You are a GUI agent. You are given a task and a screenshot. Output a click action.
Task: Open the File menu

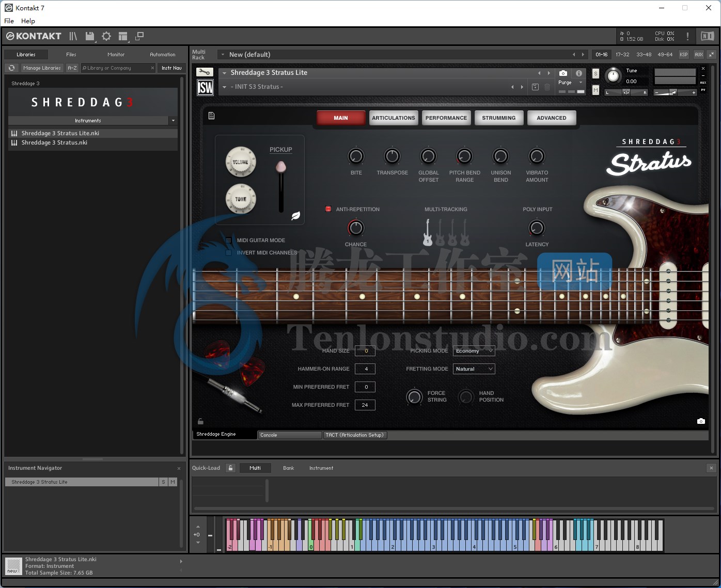(9, 21)
